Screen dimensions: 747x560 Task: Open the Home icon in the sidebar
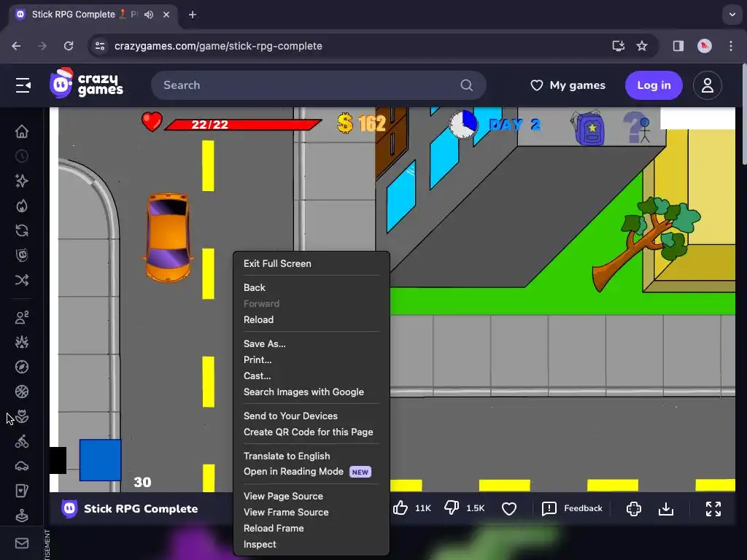tap(22, 131)
